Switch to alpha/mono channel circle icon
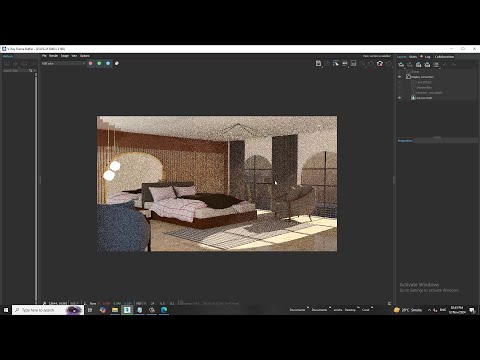 click(x=117, y=63)
